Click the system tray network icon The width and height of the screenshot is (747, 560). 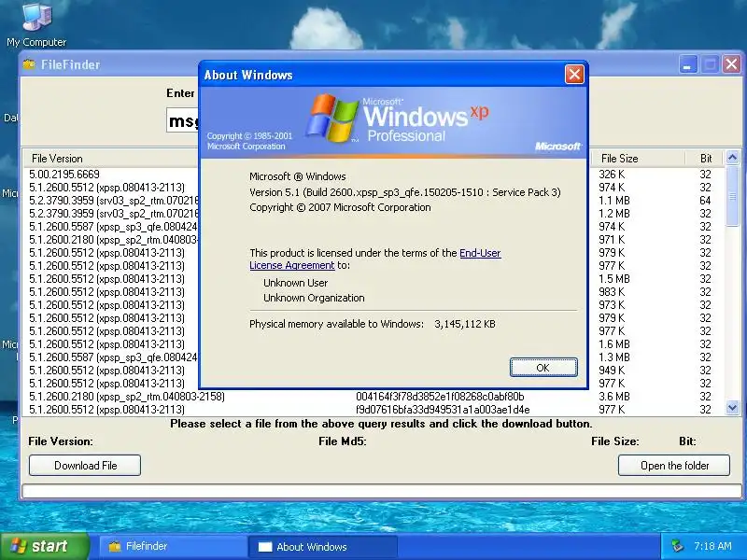pyautogui.click(x=677, y=546)
